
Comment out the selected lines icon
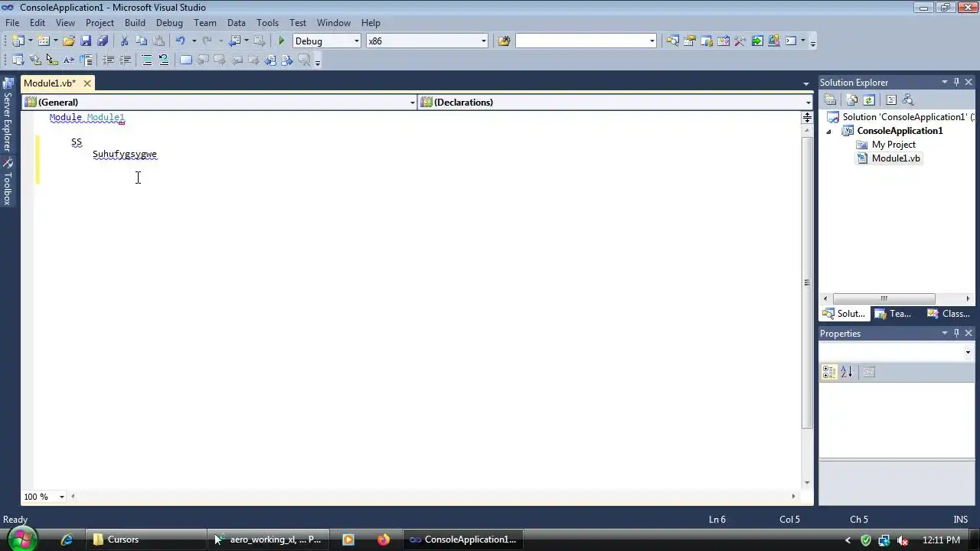[147, 60]
